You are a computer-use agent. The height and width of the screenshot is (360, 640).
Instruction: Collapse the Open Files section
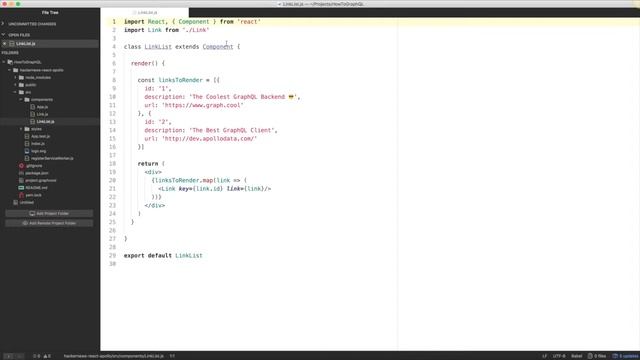(x=3, y=35)
